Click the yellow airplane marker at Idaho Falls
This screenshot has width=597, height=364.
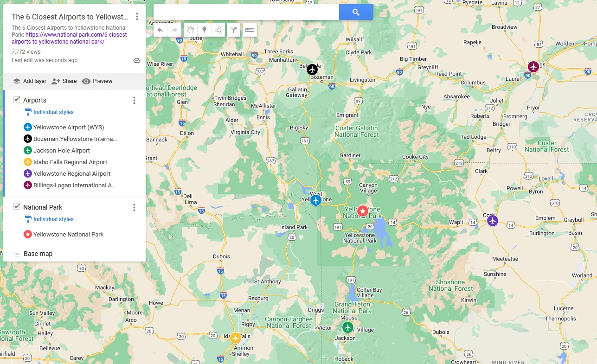click(236, 338)
